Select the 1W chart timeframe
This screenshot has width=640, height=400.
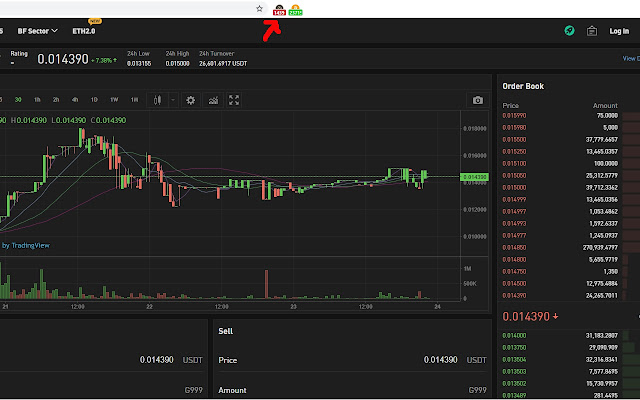click(114, 100)
